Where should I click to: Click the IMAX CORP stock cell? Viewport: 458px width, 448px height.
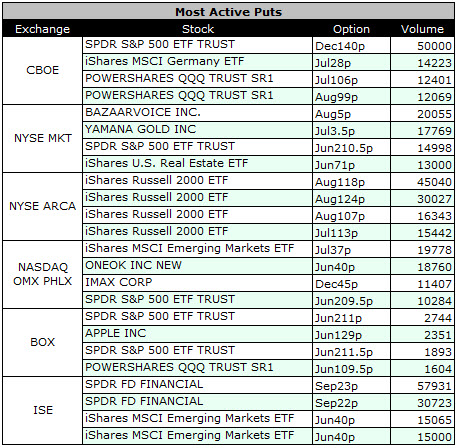tap(197, 283)
